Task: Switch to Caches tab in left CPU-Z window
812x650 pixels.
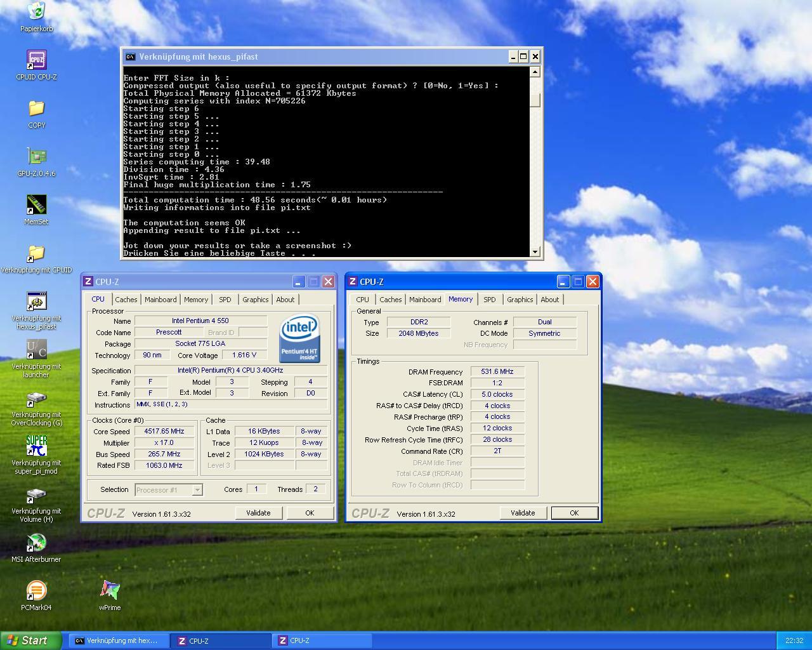Action: click(x=126, y=300)
